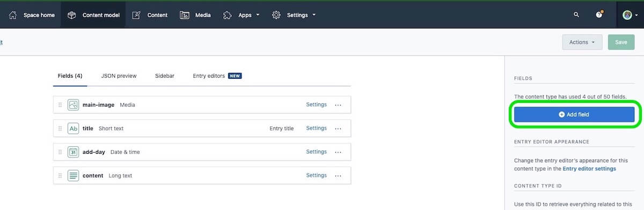Open Settings for content field
The height and width of the screenshot is (210, 644).
point(316,176)
